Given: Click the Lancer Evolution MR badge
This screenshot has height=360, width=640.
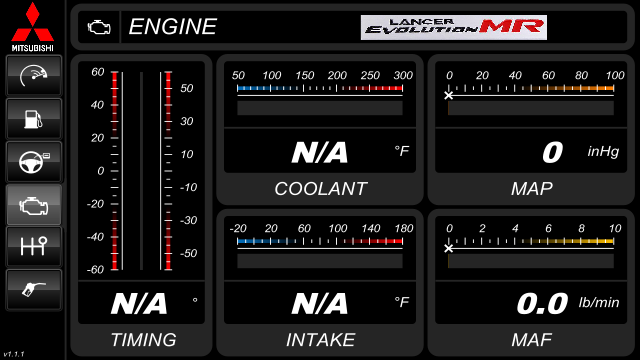Looking at the screenshot, I should [x=453, y=27].
